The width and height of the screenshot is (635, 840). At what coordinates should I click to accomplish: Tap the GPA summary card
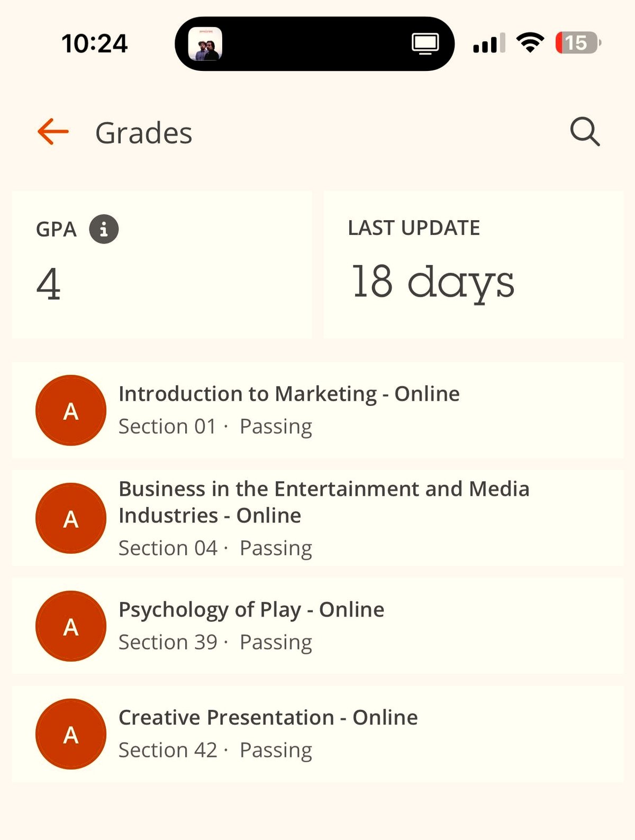161,265
